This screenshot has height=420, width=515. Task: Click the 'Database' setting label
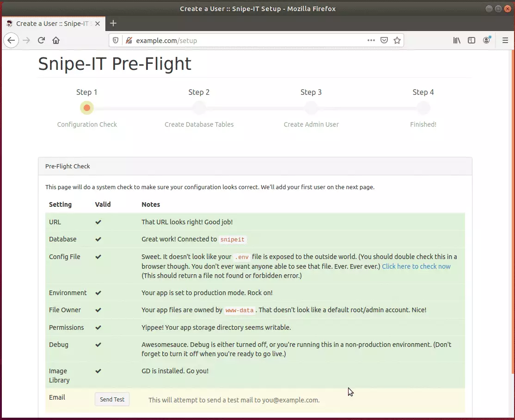click(63, 239)
